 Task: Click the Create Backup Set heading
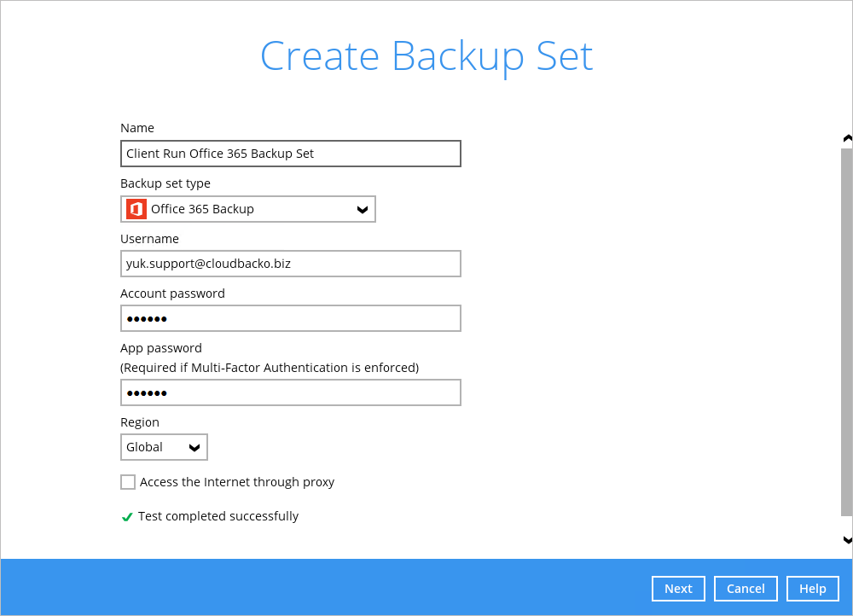pyautogui.click(x=426, y=56)
